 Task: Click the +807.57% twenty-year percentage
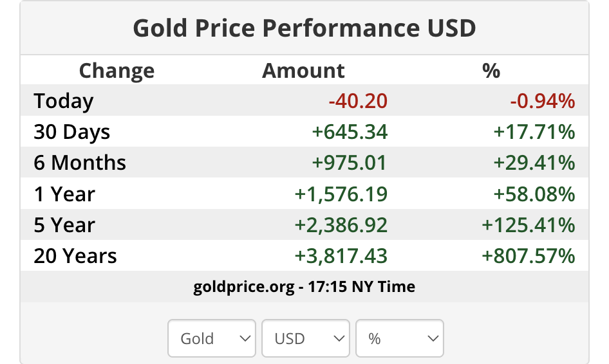528,256
